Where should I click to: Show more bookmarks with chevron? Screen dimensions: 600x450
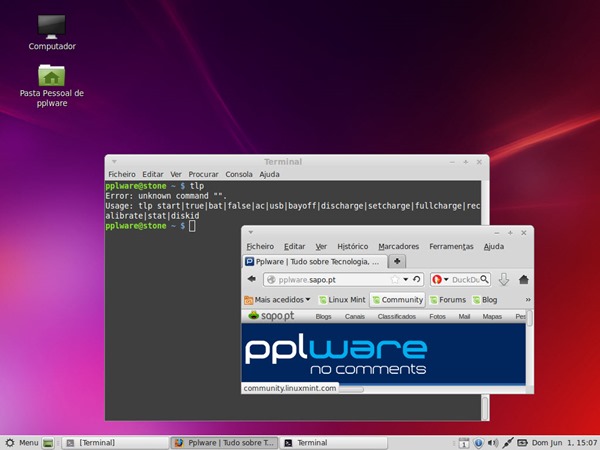click(x=528, y=300)
